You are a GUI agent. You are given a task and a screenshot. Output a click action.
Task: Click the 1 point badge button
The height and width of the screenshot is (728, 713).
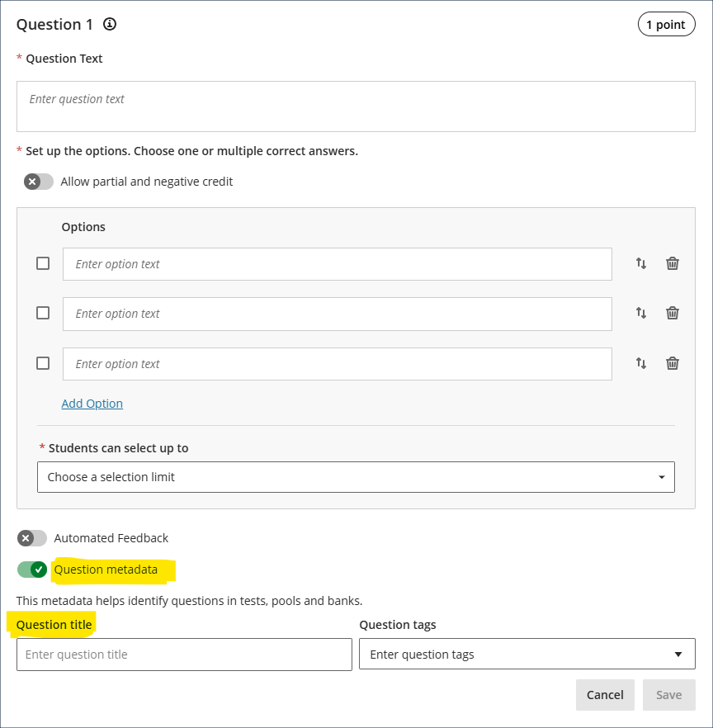665,25
